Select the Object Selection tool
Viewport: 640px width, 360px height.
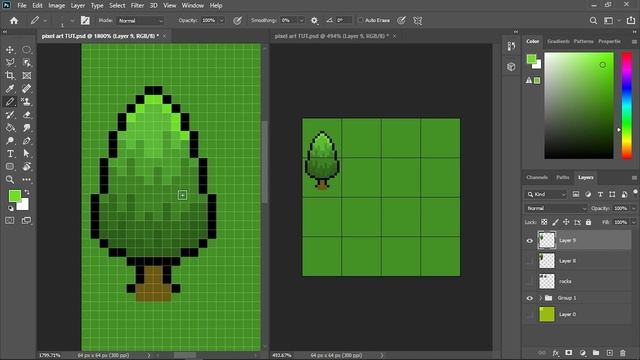[x=27, y=62]
